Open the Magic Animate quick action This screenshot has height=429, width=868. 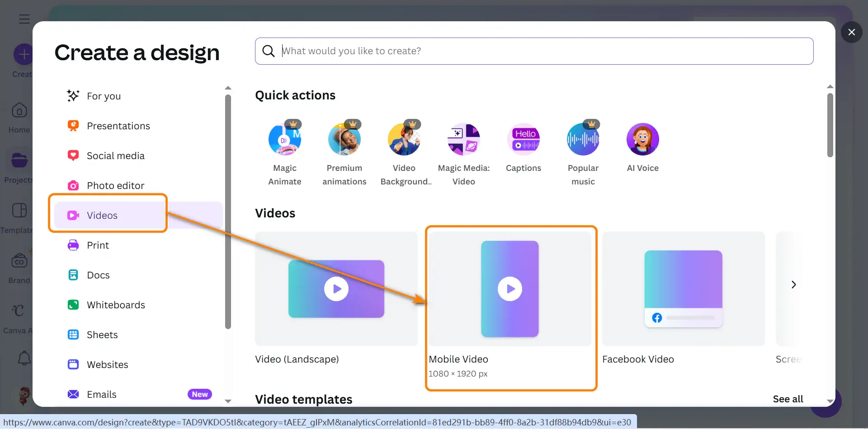(x=284, y=140)
